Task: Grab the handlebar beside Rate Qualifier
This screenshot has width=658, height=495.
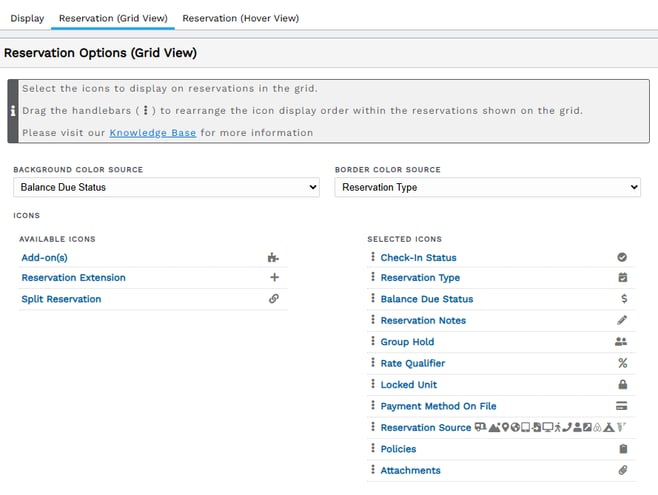Action: click(x=373, y=362)
